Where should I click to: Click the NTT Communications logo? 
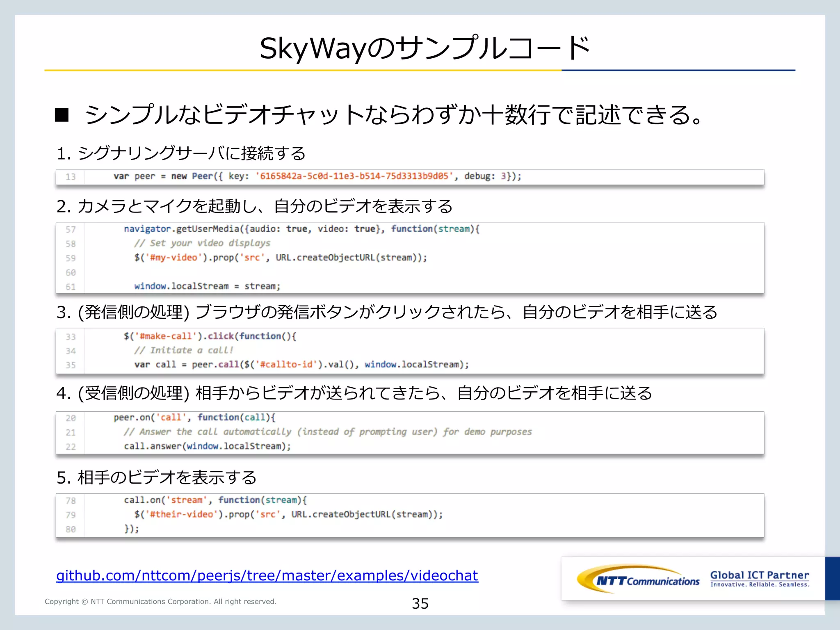click(x=638, y=579)
